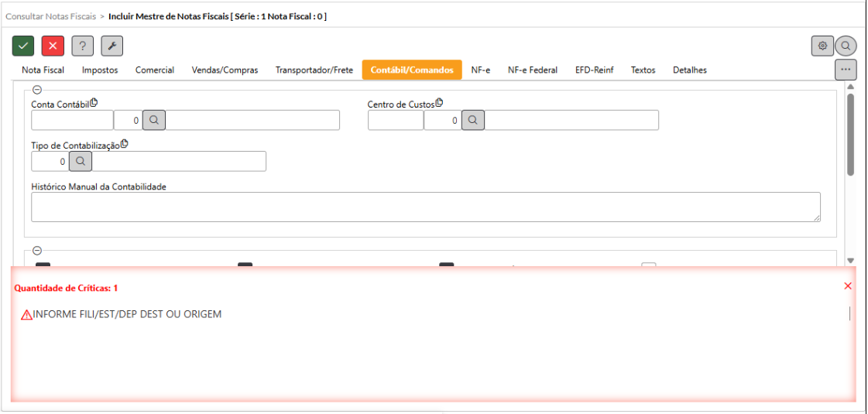868x414 pixels.
Task: Click into Histórico Manual da Contabilidade field
Action: pos(425,207)
